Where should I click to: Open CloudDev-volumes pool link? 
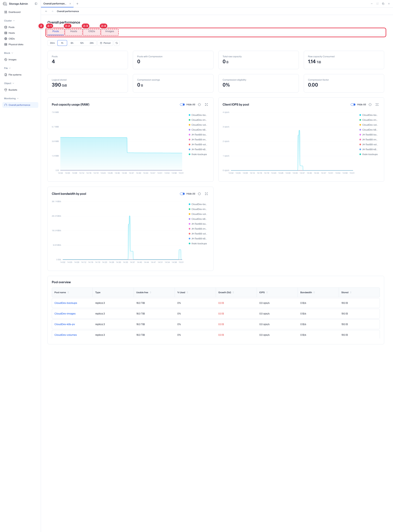point(66,335)
